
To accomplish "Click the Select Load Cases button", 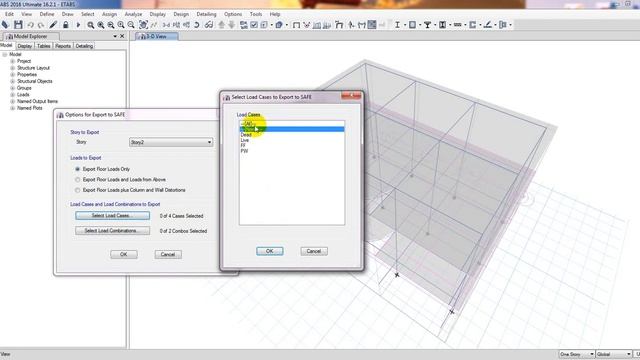I will tap(112, 216).
